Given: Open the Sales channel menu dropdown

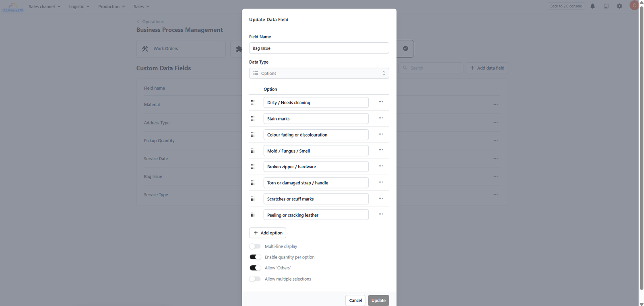Looking at the screenshot, I should click(x=45, y=6).
